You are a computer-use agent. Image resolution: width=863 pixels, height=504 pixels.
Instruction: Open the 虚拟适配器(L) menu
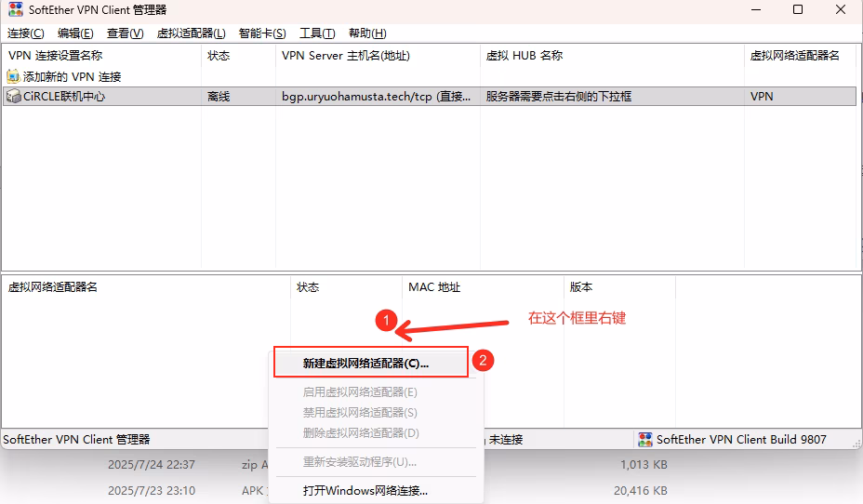pos(191,33)
